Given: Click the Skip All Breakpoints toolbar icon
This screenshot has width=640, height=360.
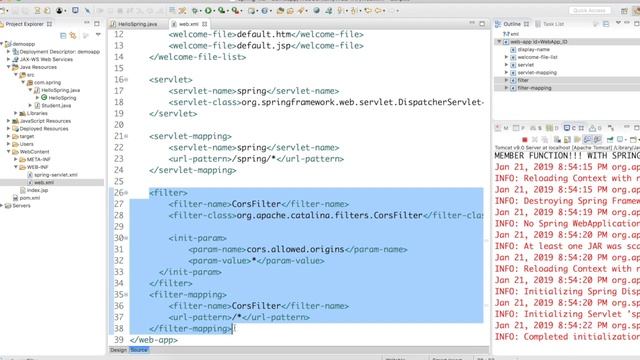Looking at the screenshot, I should click(x=87, y=11).
